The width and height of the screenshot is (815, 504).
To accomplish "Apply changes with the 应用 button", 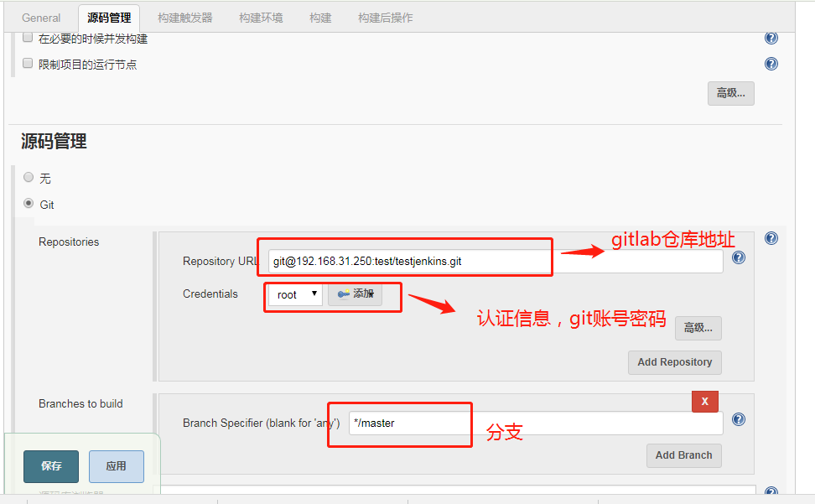I will point(117,466).
